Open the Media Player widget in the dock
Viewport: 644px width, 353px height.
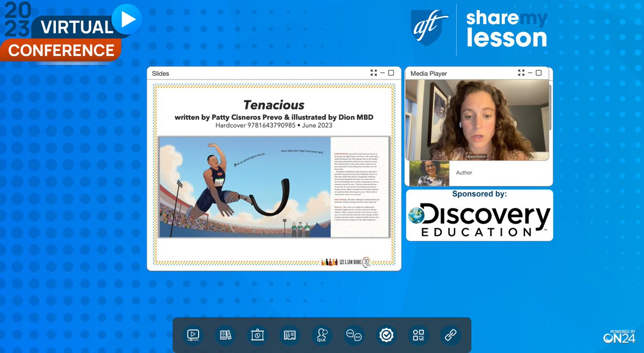(x=193, y=335)
